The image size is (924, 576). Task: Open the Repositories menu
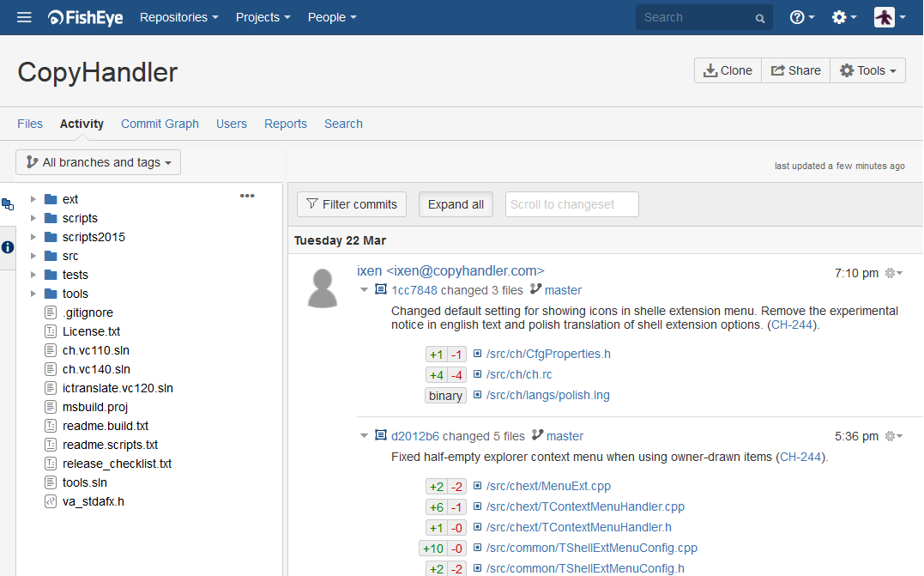click(178, 17)
